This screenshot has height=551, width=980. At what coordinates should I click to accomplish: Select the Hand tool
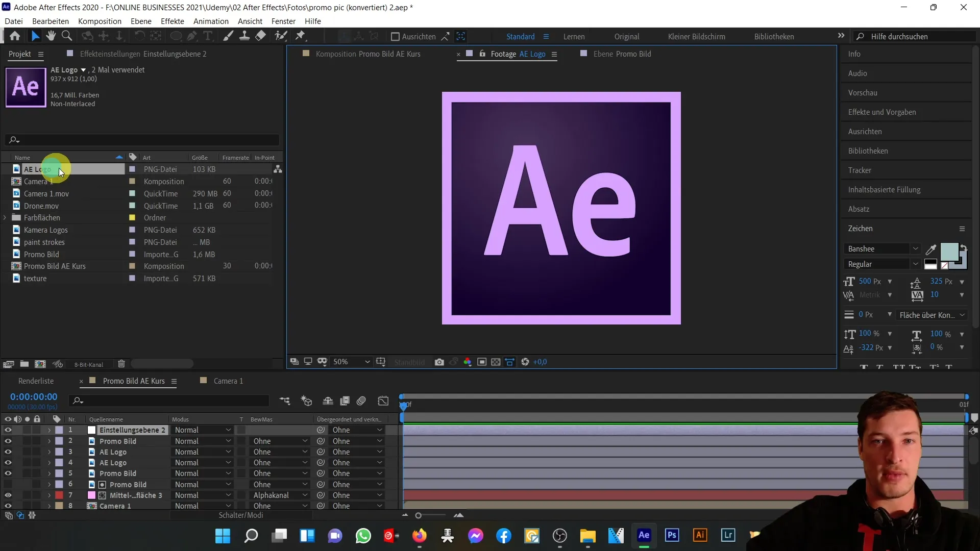[x=51, y=36]
